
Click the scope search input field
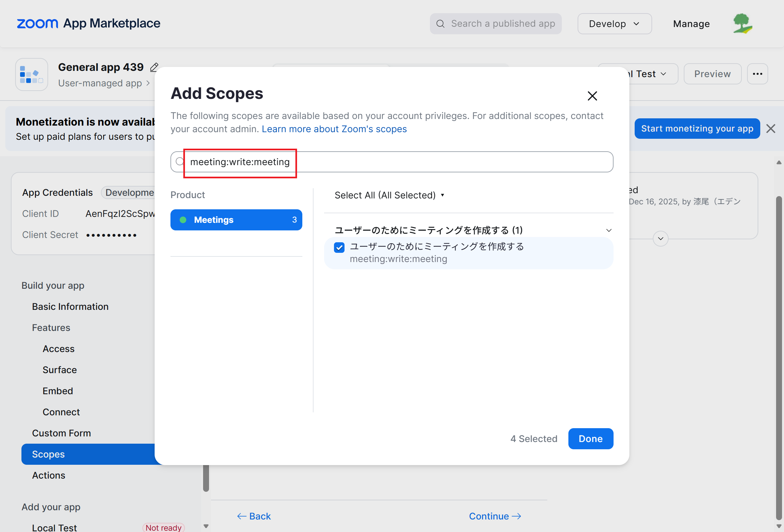click(x=438, y=162)
